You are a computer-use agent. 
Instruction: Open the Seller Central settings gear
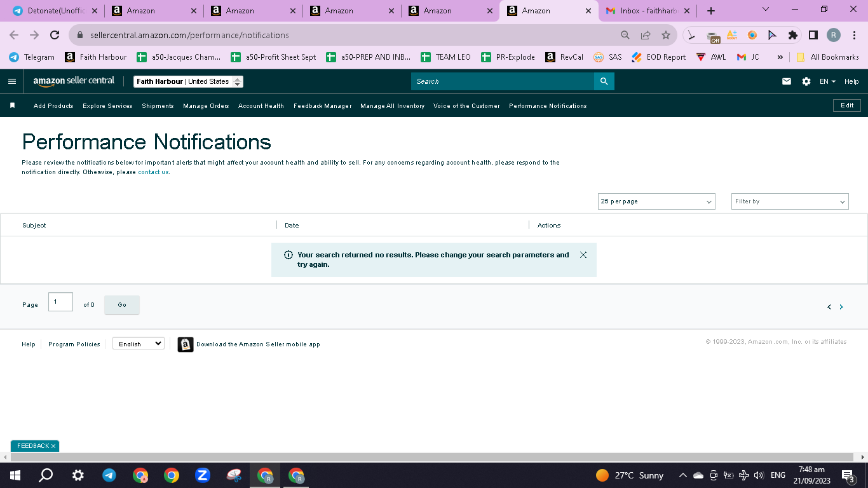pyautogui.click(x=806, y=81)
